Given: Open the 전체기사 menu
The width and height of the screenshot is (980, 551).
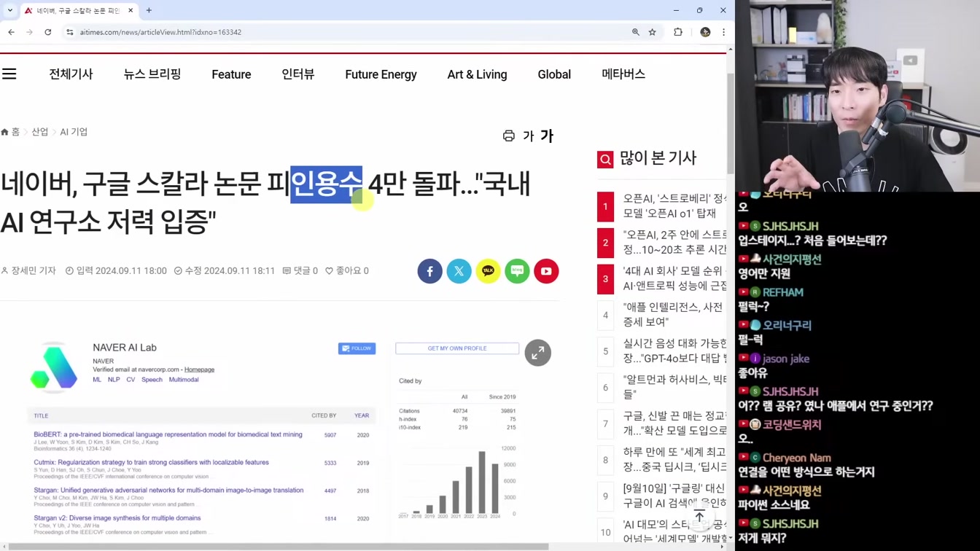Looking at the screenshot, I should (71, 74).
